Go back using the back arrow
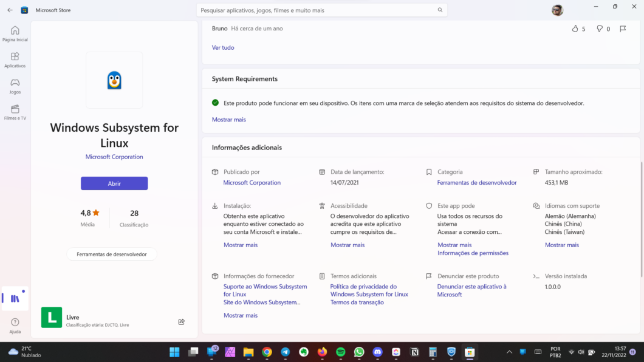Image resolution: width=644 pixels, height=362 pixels. [x=10, y=10]
